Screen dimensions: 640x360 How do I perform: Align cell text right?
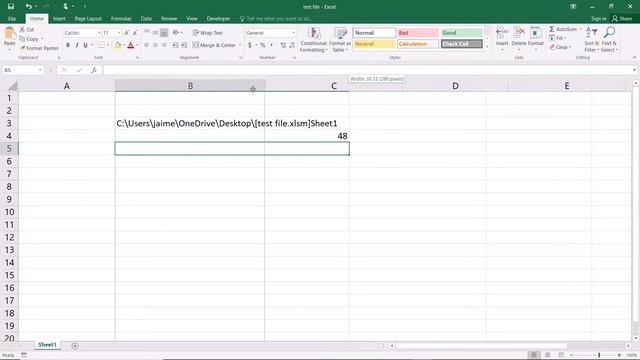tap(164, 45)
